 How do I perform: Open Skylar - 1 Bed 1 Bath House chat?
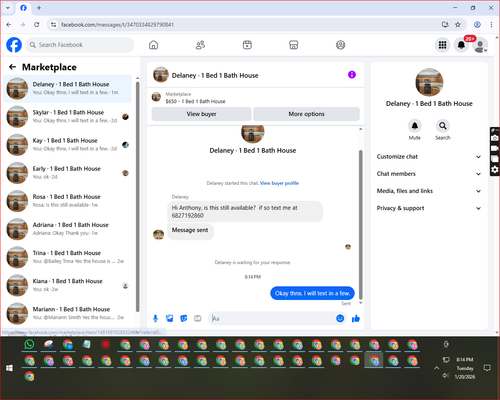(68, 117)
